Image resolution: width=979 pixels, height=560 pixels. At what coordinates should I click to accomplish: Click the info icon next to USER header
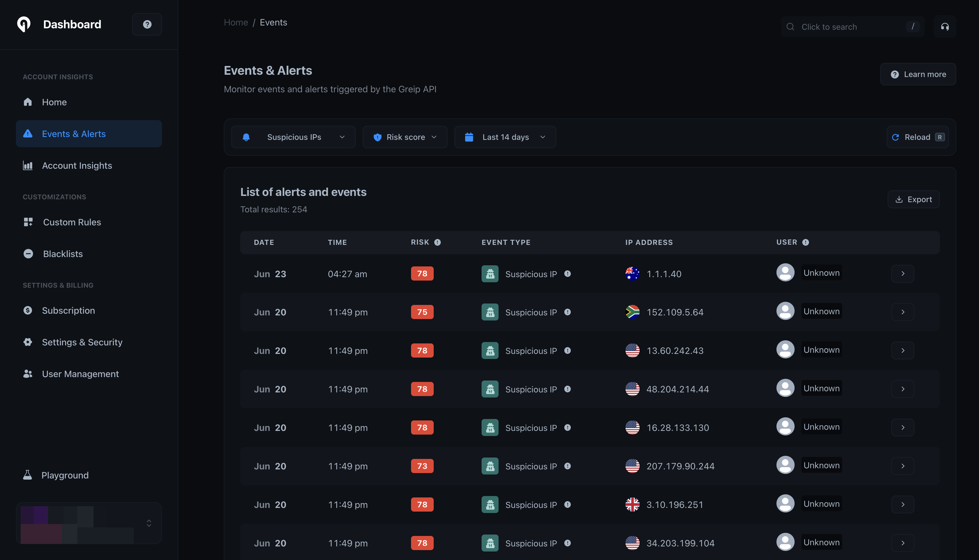click(805, 242)
